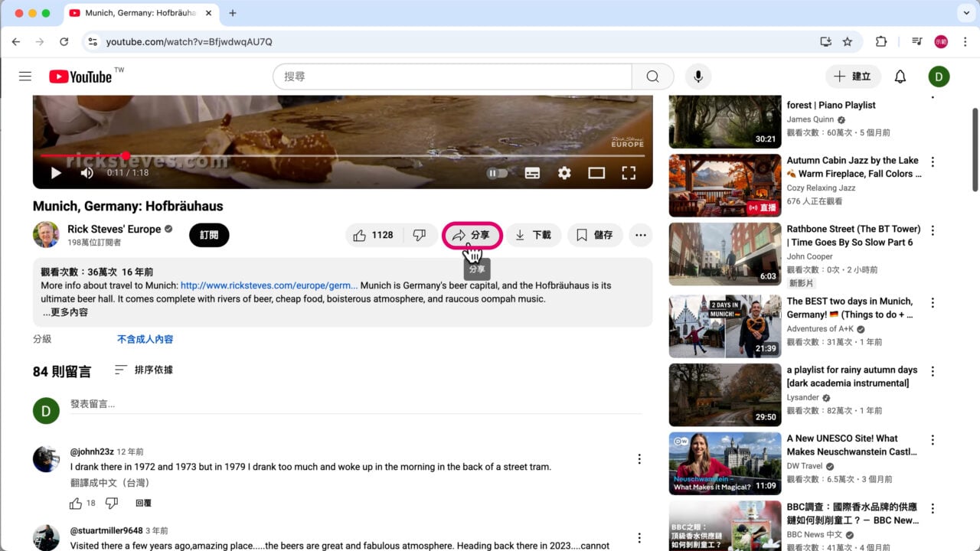Viewport: 980px width, 551px height.
Task: Enter fullscreen in the video player
Action: click(x=629, y=173)
